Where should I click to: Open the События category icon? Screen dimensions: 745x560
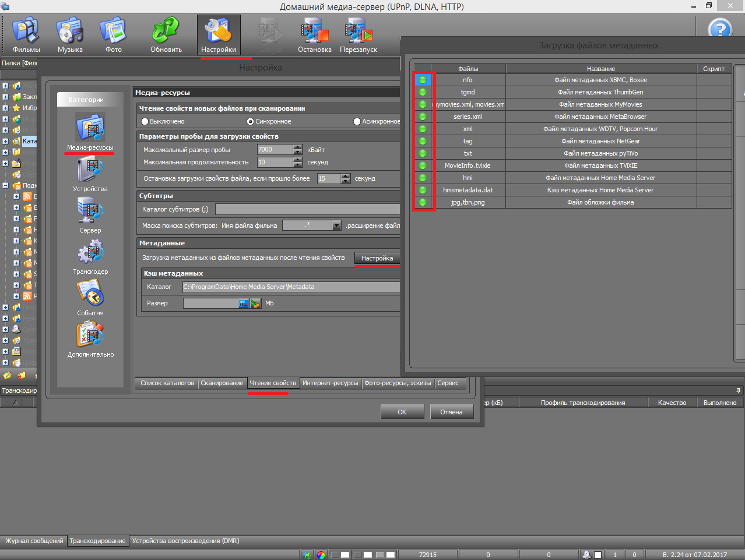point(90,297)
